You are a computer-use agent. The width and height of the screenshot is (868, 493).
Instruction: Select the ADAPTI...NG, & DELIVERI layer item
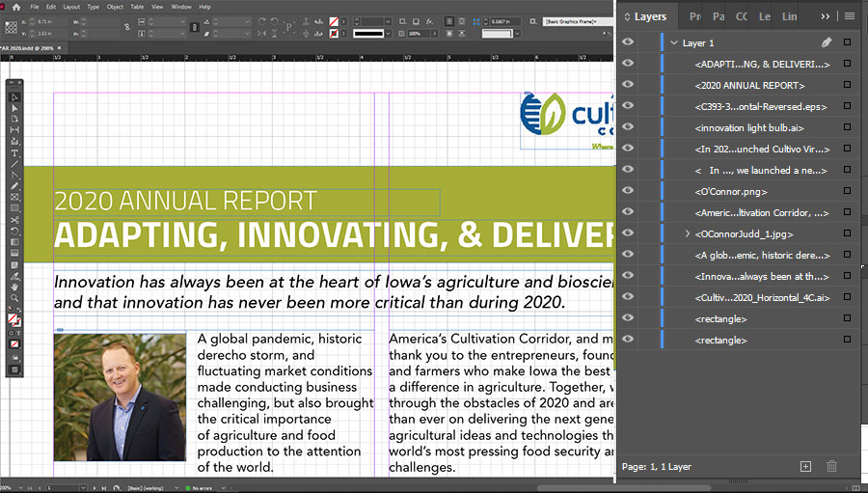point(761,64)
